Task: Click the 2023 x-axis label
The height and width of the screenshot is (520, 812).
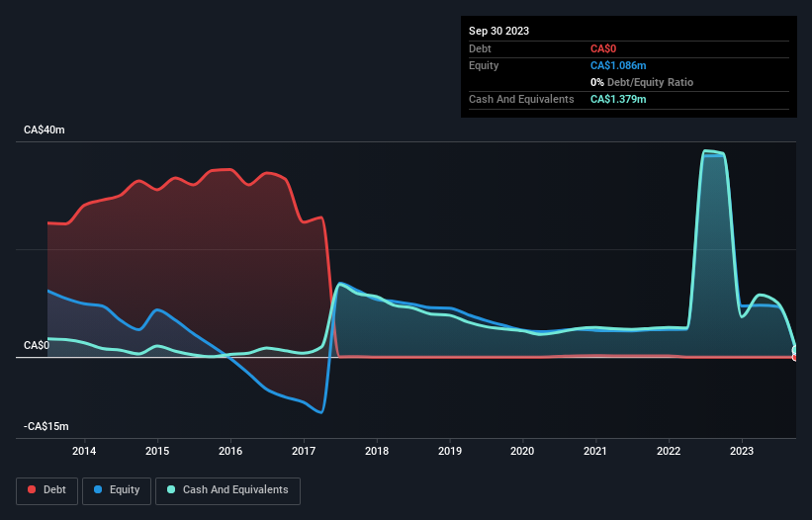Action: [742, 451]
